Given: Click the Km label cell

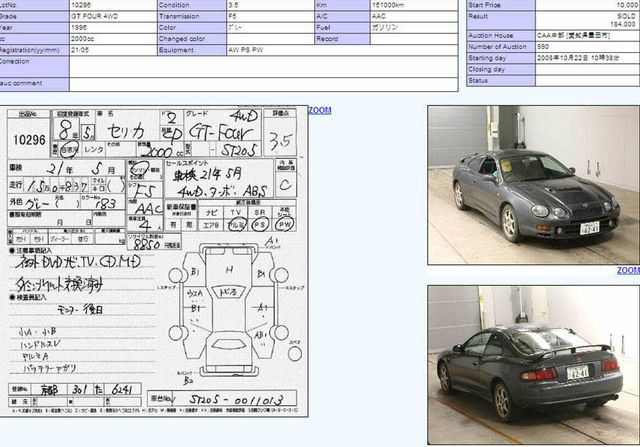Looking at the screenshot, I should (x=342, y=5).
